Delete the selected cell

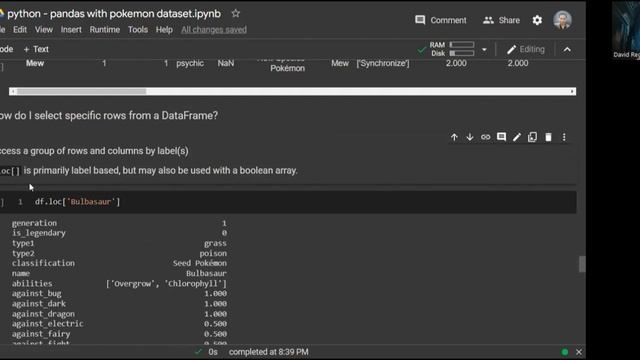click(548, 137)
